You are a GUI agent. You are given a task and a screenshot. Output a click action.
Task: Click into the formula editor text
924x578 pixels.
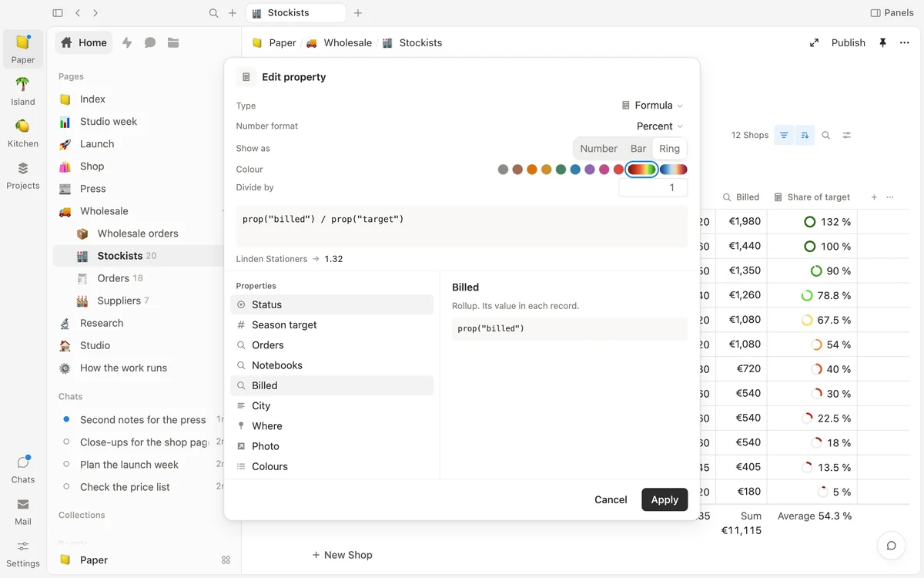(x=462, y=227)
